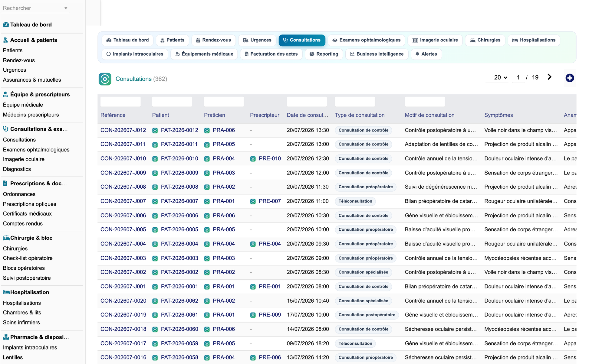Viewport: 589px width, 364px height.
Task: Click the Patient column filter field
Action: coord(172,102)
